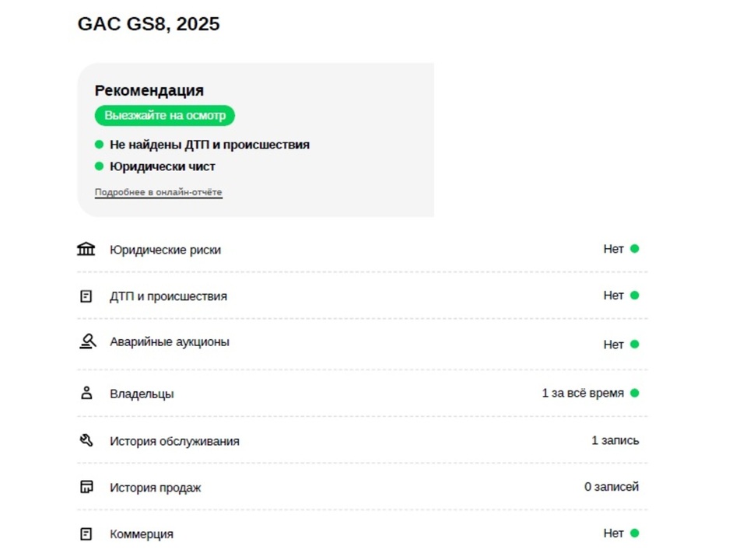The width and height of the screenshot is (747, 560).
Task: Open the 'Подробнее в онлайн-отчёте' link
Action: pos(158,192)
